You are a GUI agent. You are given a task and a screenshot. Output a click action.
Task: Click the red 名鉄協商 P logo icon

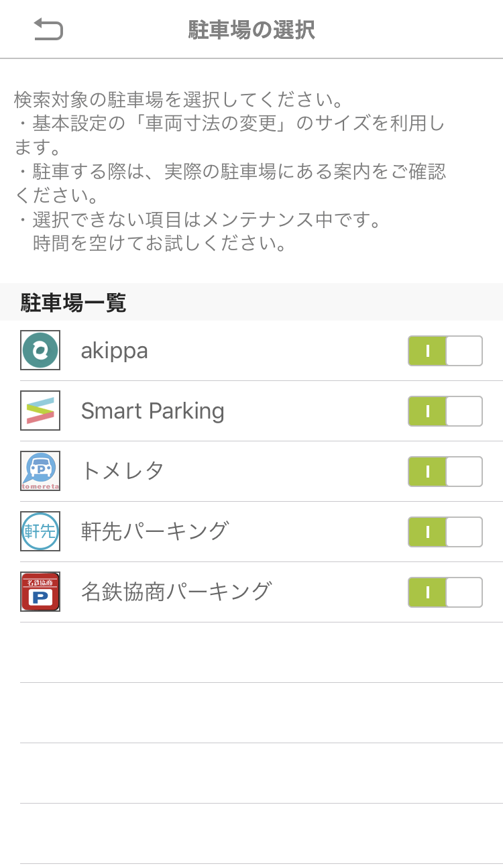[x=40, y=592]
